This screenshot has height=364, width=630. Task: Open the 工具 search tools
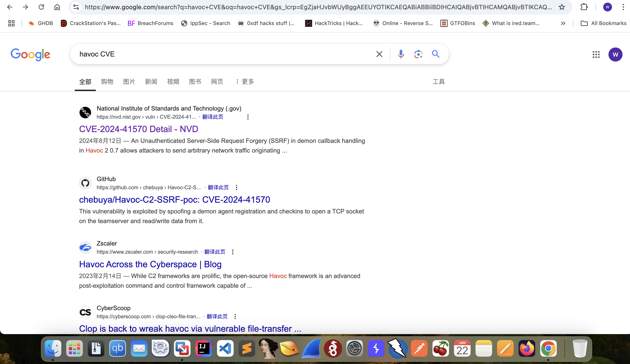[x=439, y=82]
